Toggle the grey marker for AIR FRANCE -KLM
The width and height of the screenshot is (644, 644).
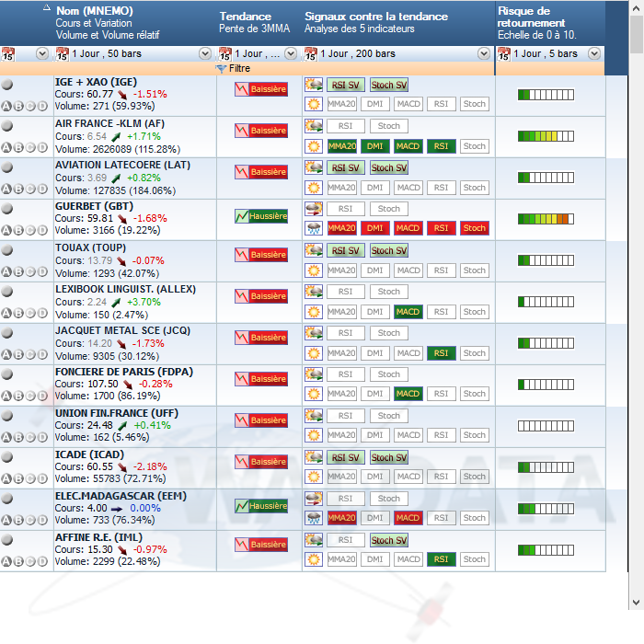[x=6, y=126]
